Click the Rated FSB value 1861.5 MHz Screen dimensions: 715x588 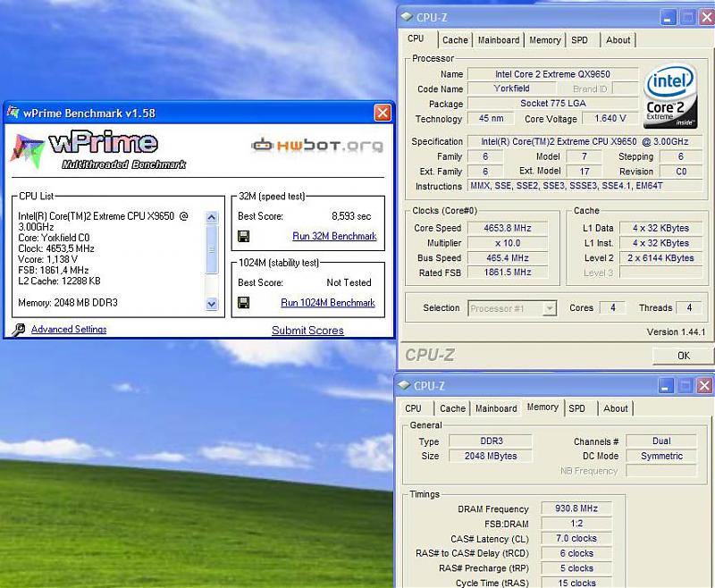click(x=508, y=273)
